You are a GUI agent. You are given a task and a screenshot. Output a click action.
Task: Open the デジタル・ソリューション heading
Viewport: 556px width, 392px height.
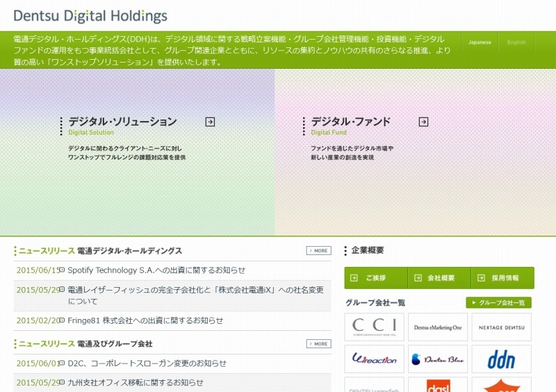[x=123, y=122]
